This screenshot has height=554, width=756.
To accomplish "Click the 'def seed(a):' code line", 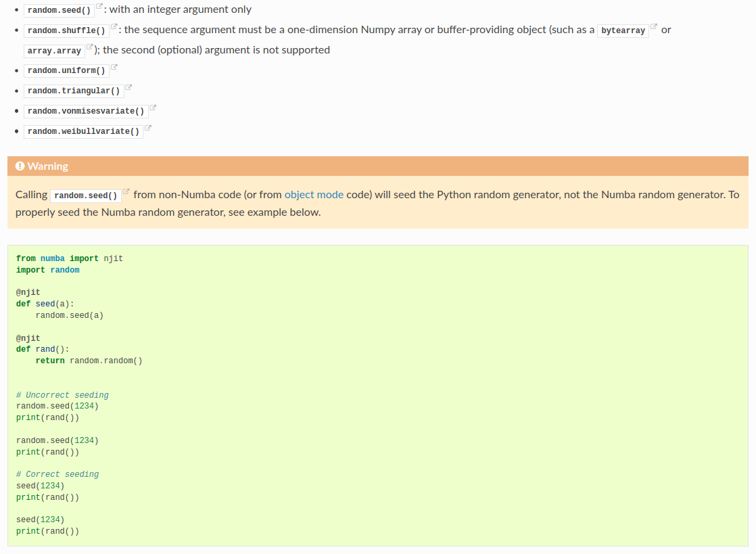I will [45, 304].
